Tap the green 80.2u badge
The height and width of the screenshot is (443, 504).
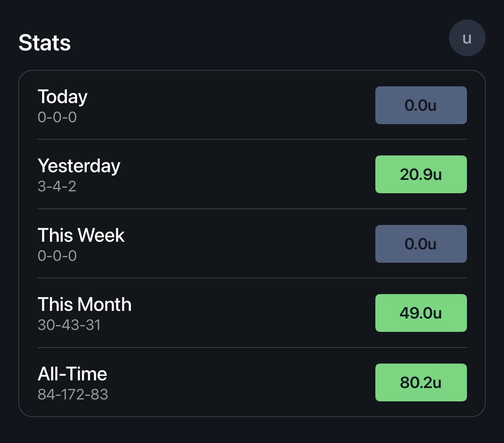pyautogui.click(x=421, y=383)
